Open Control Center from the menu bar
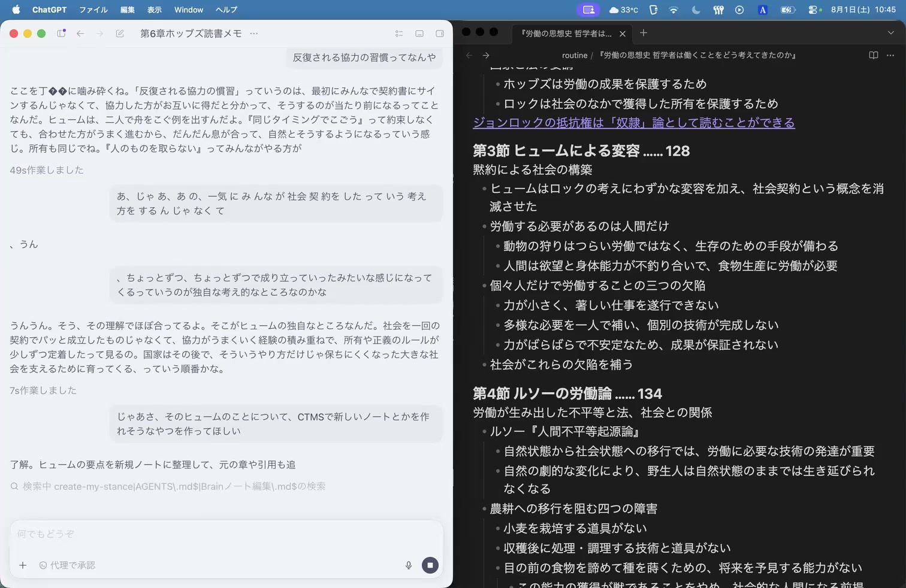906x588 pixels. 813,10
